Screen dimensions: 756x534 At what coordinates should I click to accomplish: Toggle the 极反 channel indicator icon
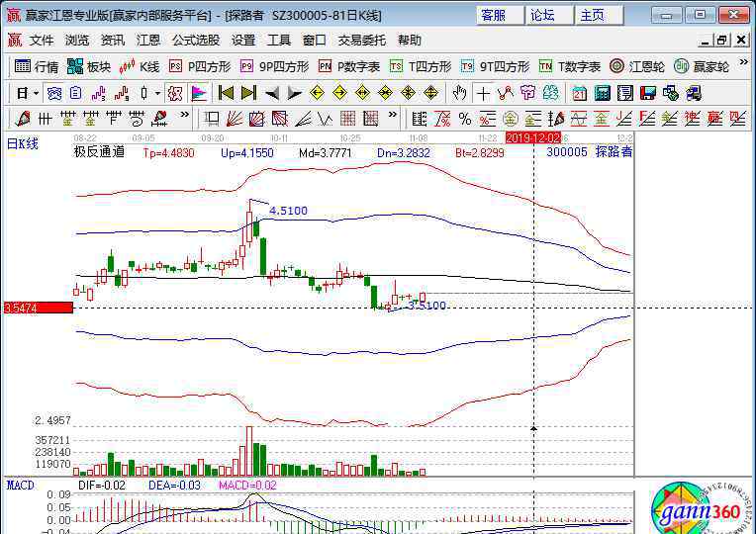click(174, 93)
